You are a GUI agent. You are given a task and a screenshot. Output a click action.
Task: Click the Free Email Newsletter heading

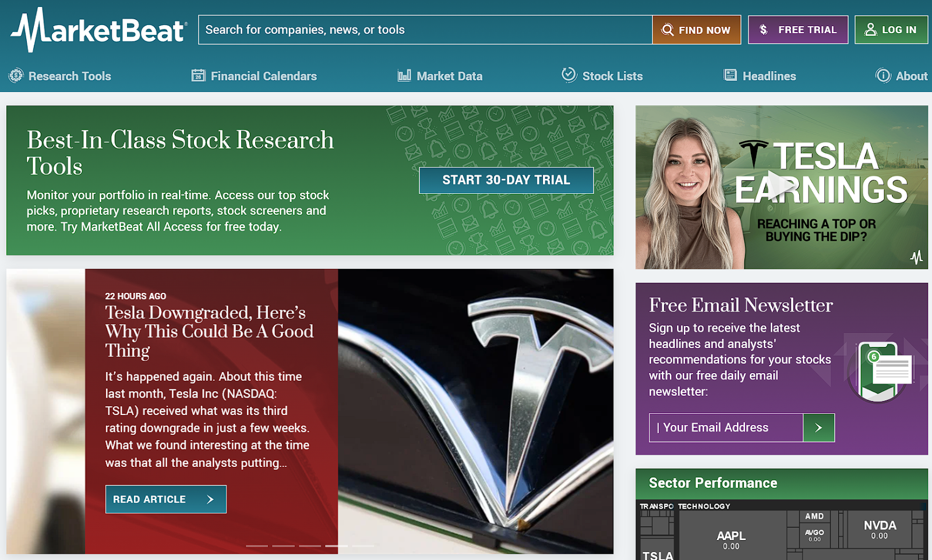[x=741, y=305]
